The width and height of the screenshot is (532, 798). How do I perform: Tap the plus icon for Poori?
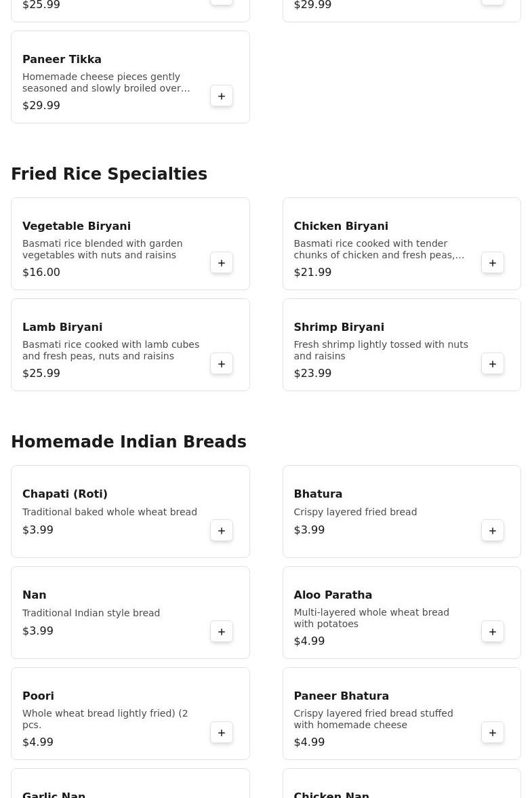point(222,733)
